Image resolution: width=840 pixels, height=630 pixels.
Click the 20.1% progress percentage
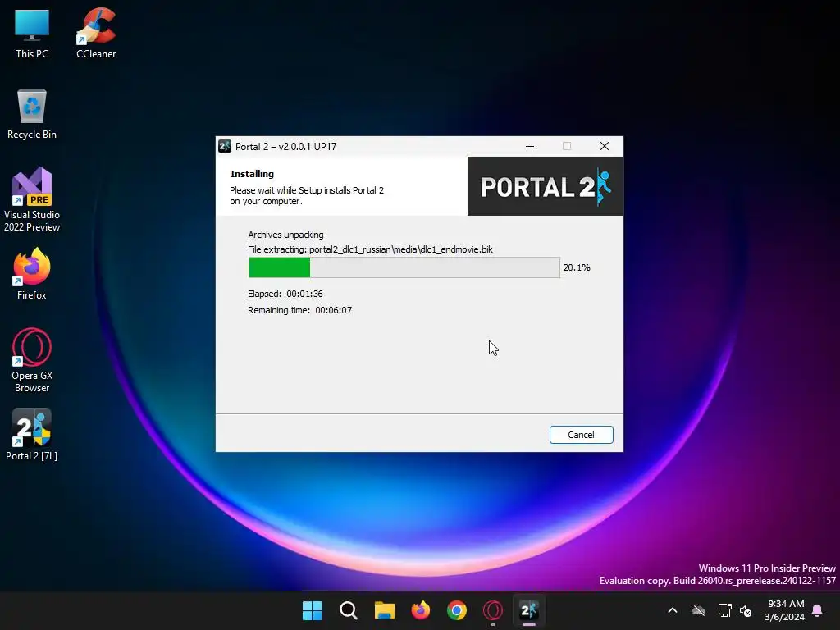click(x=577, y=267)
